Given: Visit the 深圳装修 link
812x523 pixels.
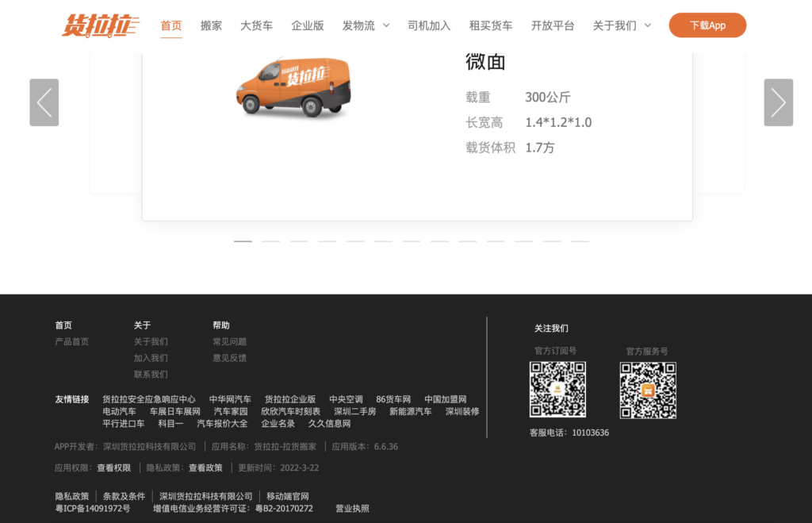Looking at the screenshot, I should 462,412.
